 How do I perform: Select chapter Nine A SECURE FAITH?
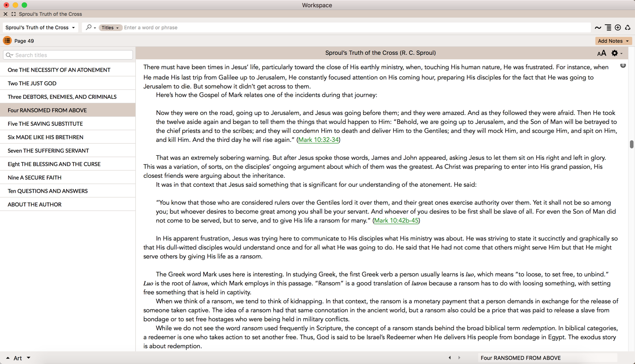tap(67, 177)
